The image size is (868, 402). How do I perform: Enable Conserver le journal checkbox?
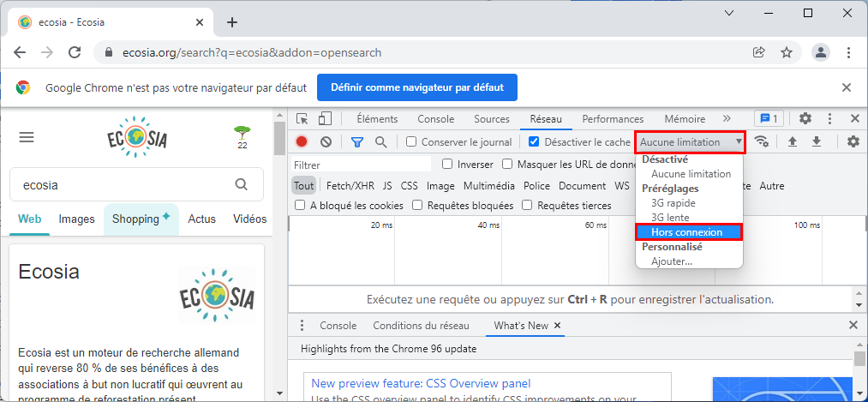coord(411,141)
